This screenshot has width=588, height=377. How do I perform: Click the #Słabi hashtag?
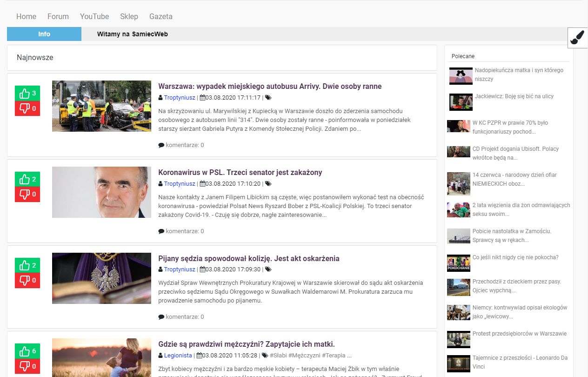(x=278, y=356)
